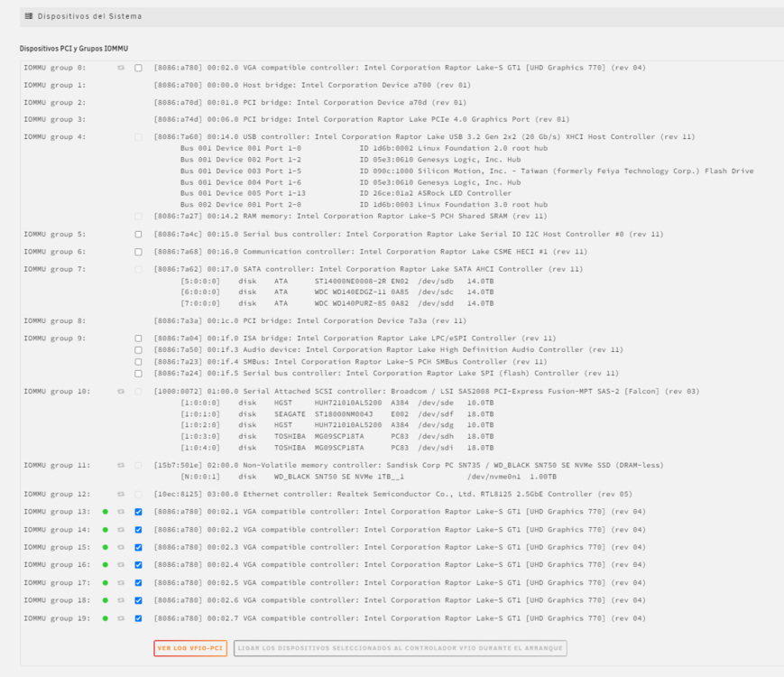784x677 pixels.
Task: Check the Serial IO I2C Host Controller box
Action: click(139, 234)
